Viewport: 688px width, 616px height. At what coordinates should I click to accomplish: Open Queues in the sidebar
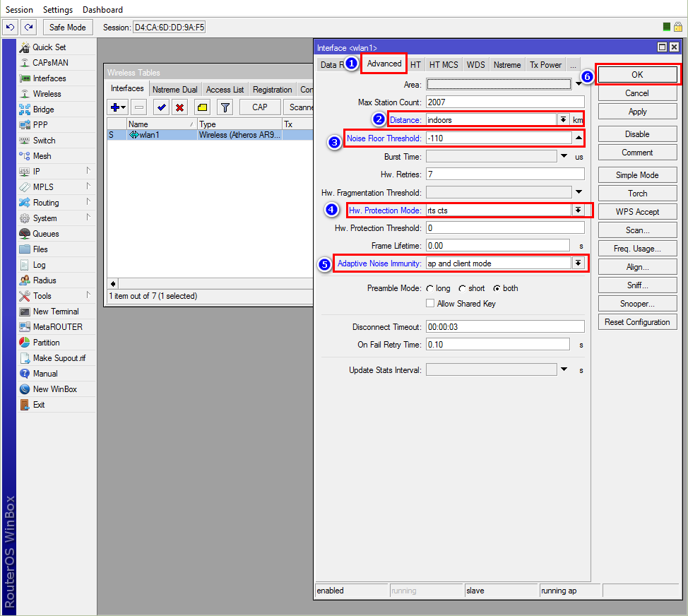pyautogui.click(x=46, y=234)
